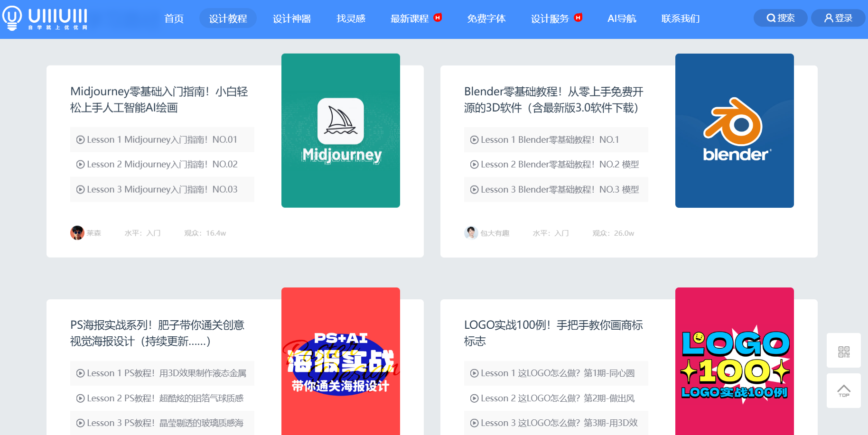Go to the 找灵感 page
The height and width of the screenshot is (435, 868).
click(351, 19)
